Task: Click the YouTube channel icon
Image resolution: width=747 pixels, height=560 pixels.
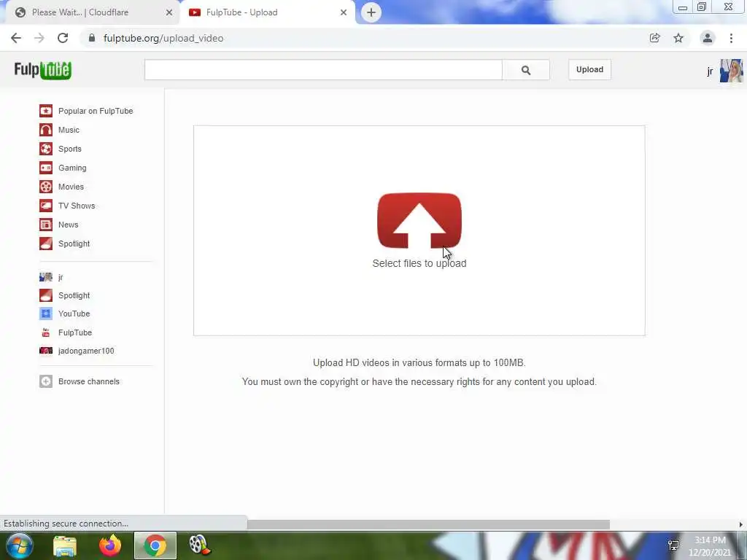Action: (x=46, y=314)
